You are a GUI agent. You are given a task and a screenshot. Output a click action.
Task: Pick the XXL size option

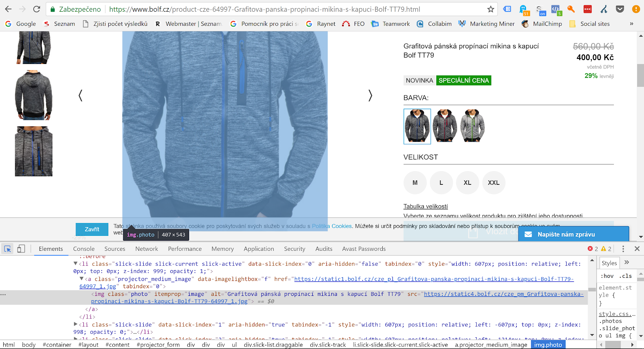(x=493, y=183)
